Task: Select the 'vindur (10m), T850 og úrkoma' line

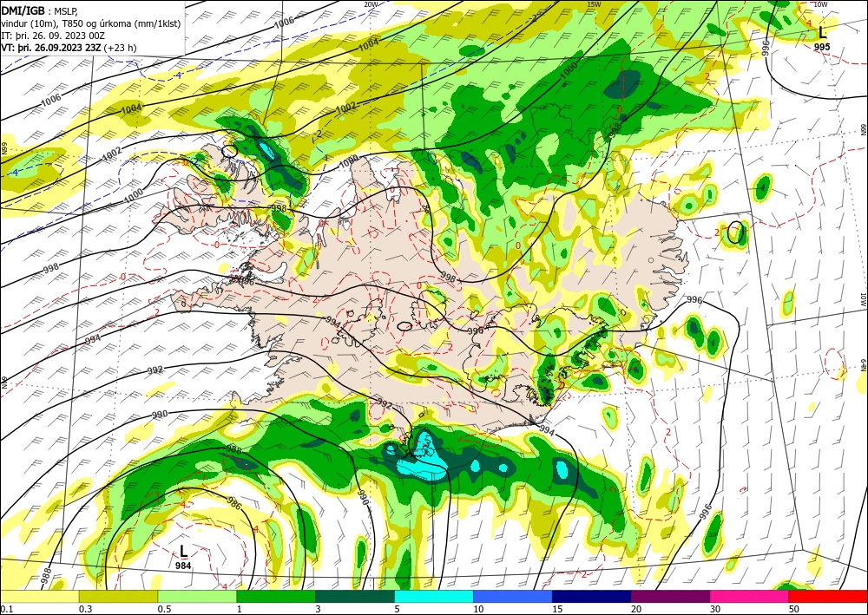Action: click(91, 23)
